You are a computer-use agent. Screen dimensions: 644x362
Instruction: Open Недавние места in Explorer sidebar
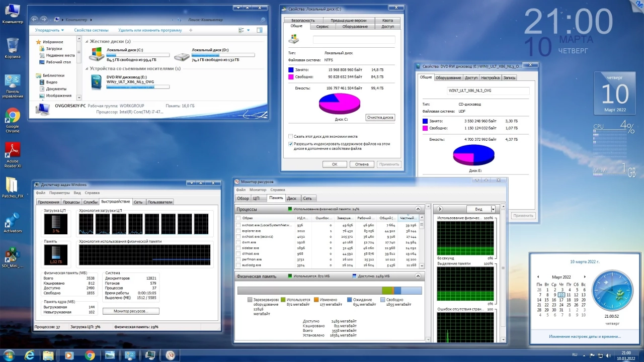pos(56,55)
